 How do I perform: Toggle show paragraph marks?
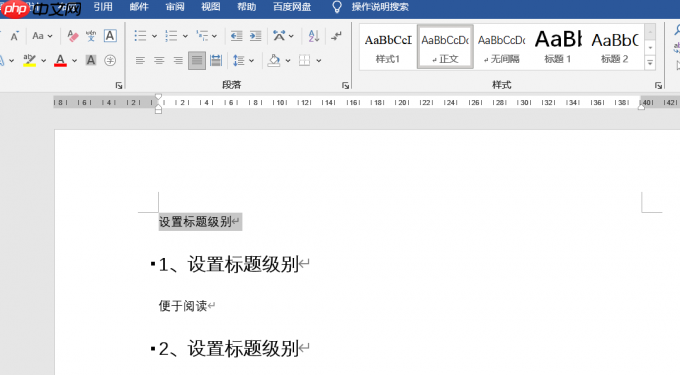pos(336,36)
